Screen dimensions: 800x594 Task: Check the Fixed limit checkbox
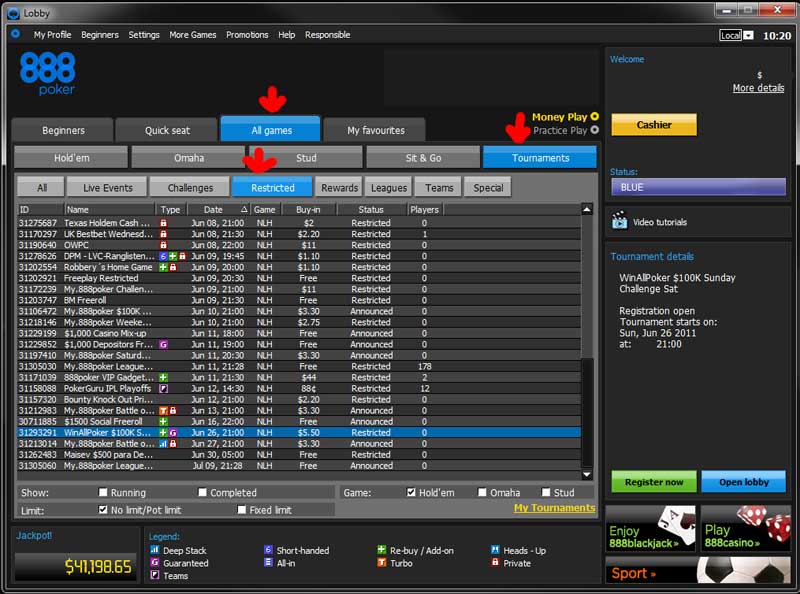(242, 509)
